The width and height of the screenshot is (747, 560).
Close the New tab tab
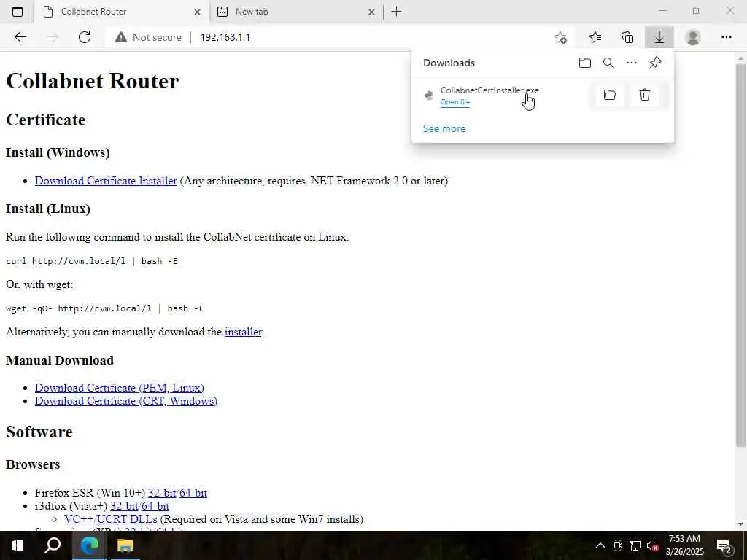[x=371, y=12]
